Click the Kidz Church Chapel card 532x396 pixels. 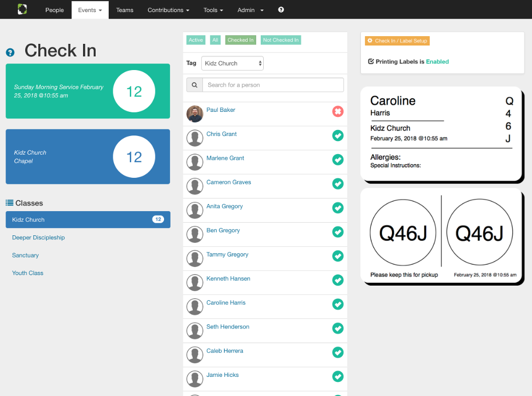[88, 157]
